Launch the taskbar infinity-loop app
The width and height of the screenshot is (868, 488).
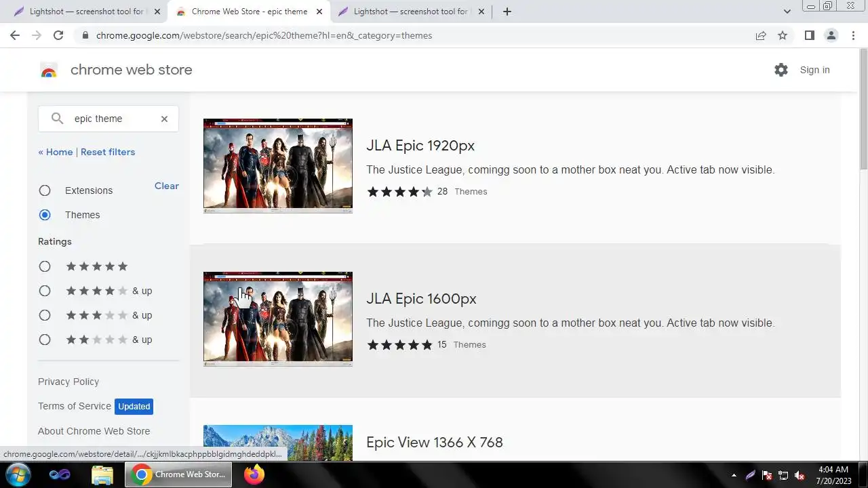click(x=60, y=474)
